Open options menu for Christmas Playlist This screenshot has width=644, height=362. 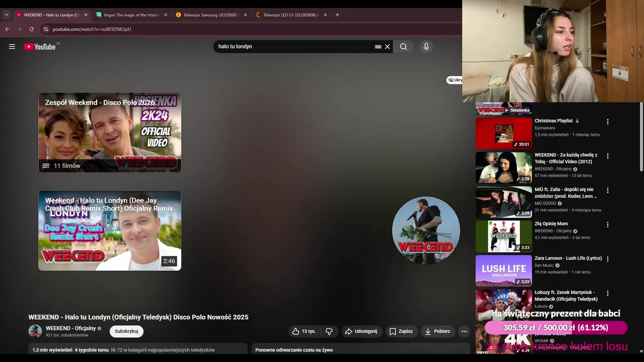tap(607, 122)
